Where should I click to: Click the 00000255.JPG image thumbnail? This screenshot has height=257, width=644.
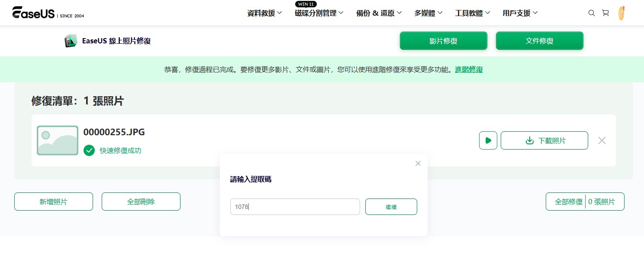(x=58, y=140)
